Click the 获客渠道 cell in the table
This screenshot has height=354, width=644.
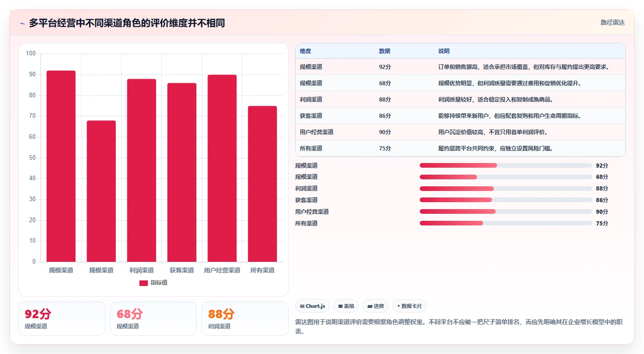(311, 116)
